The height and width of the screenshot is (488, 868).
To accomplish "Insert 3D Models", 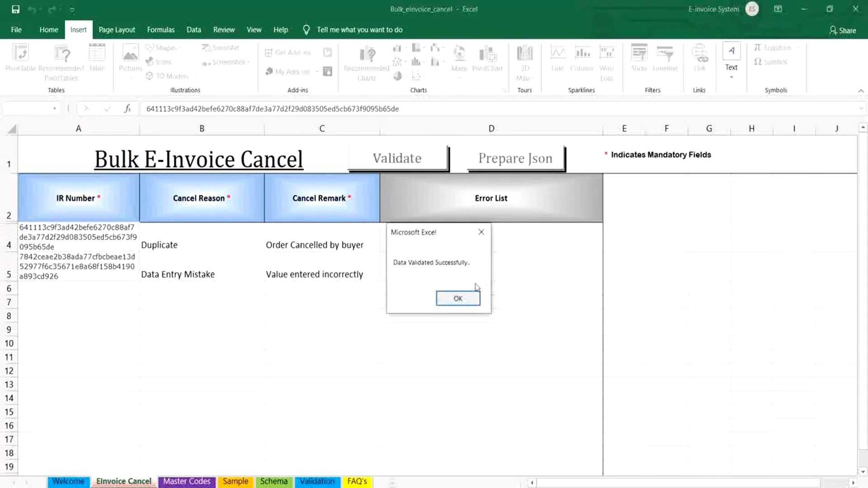I will click(x=167, y=76).
